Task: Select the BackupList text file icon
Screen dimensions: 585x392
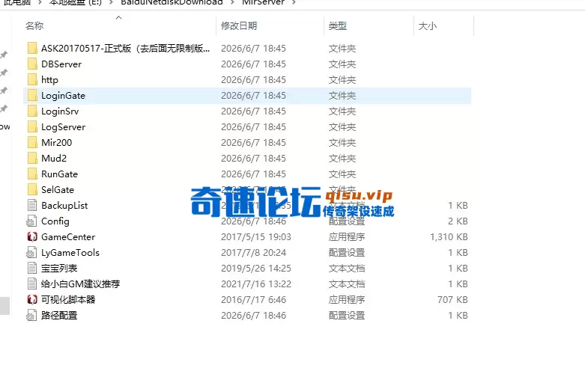Action: pos(32,205)
